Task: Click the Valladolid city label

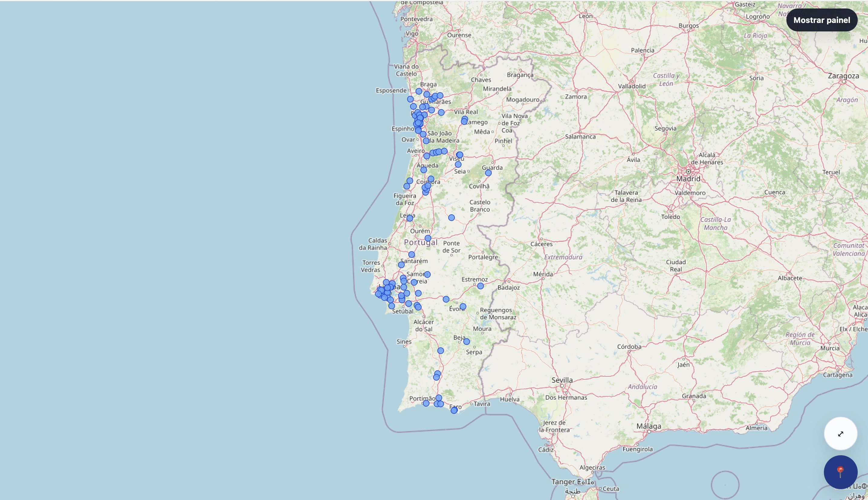Action: [632, 86]
